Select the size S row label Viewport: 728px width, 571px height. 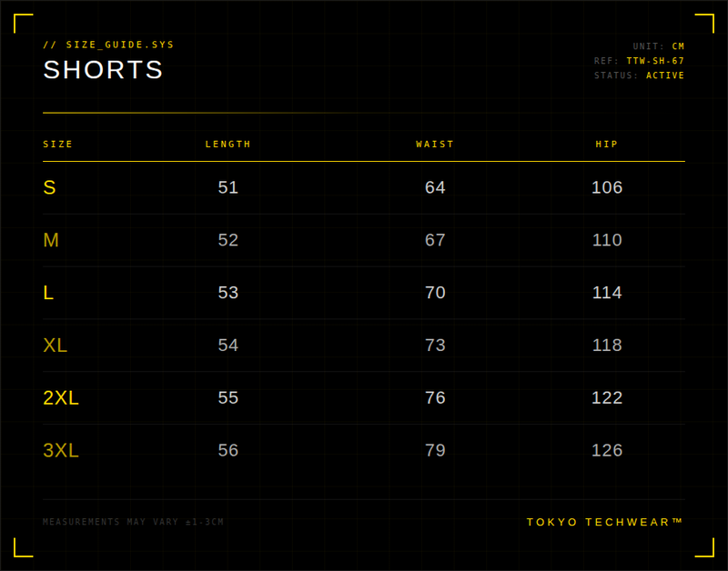(49, 187)
